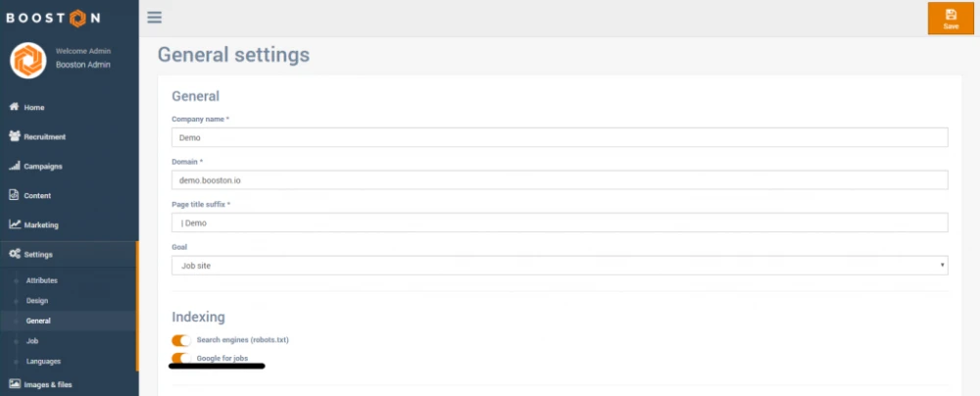Screen dimensions: 980x396
Task: Go to the Languages settings page
Action: (44, 362)
